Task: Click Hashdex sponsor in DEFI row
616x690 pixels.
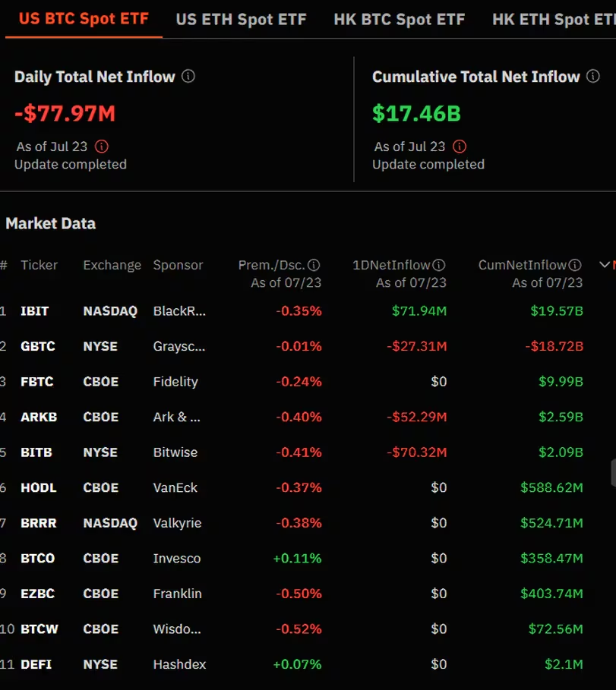Action: [x=180, y=664]
